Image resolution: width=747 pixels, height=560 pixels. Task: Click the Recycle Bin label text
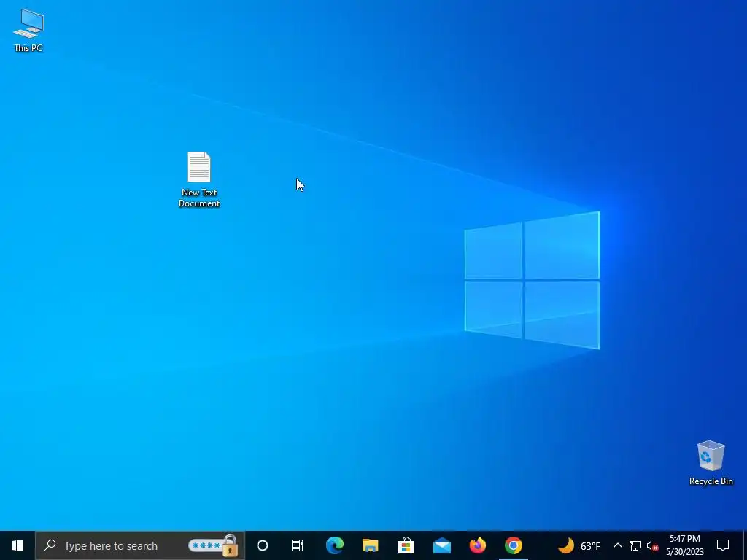click(711, 481)
